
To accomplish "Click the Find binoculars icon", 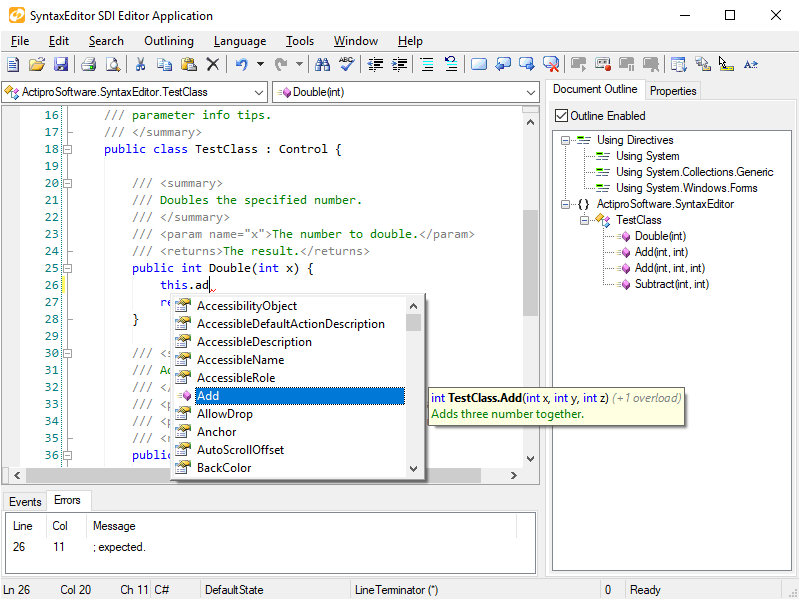I will (322, 64).
